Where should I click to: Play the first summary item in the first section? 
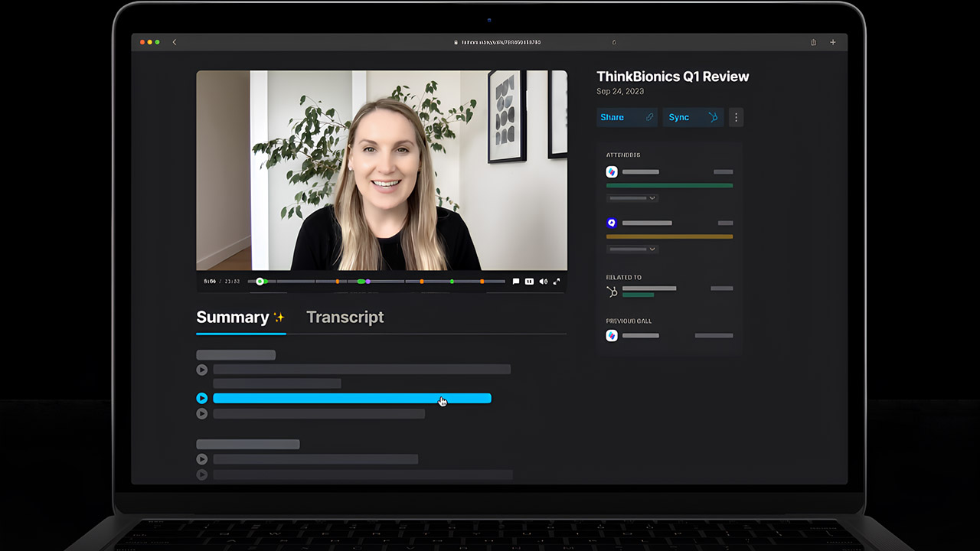point(202,370)
